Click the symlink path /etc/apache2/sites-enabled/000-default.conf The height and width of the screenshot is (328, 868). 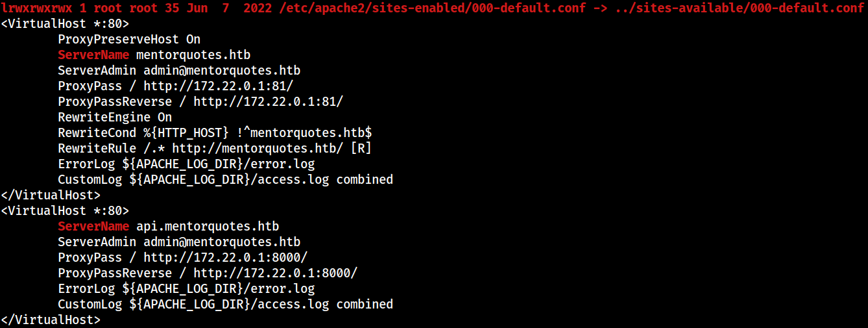tap(430, 8)
